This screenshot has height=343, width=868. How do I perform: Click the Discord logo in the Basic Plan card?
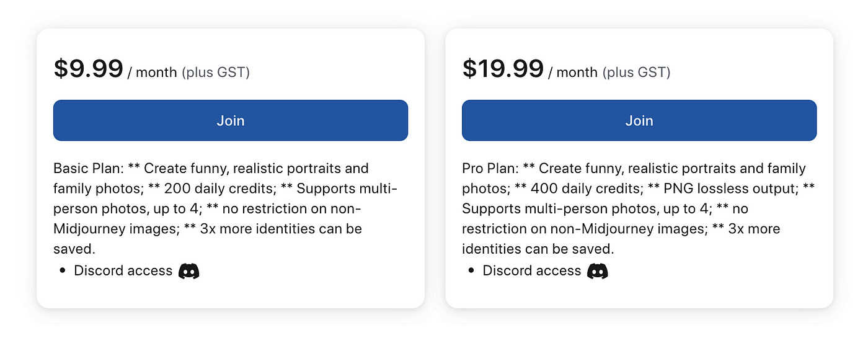click(188, 271)
